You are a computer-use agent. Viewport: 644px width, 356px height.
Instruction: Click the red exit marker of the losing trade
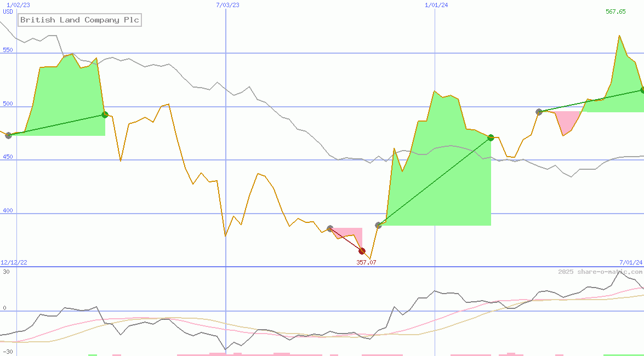point(362,251)
